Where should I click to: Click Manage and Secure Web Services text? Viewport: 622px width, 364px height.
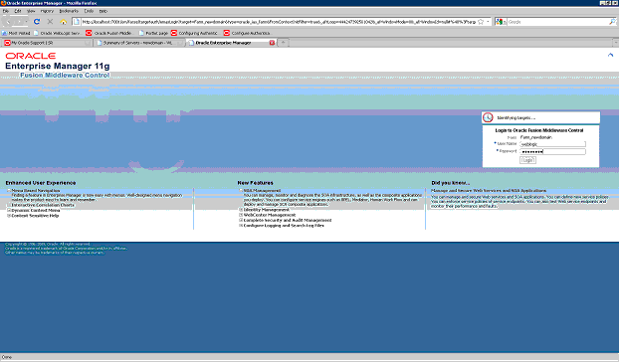(489, 191)
